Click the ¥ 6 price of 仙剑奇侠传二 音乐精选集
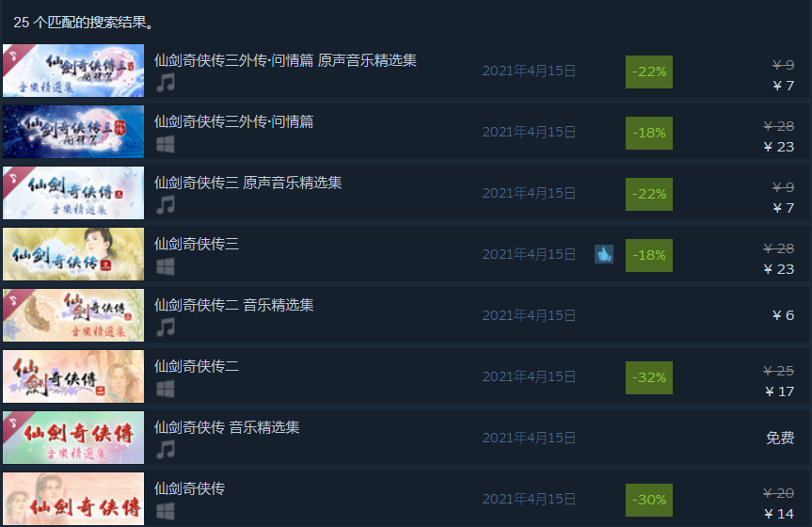 click(783, 315)
